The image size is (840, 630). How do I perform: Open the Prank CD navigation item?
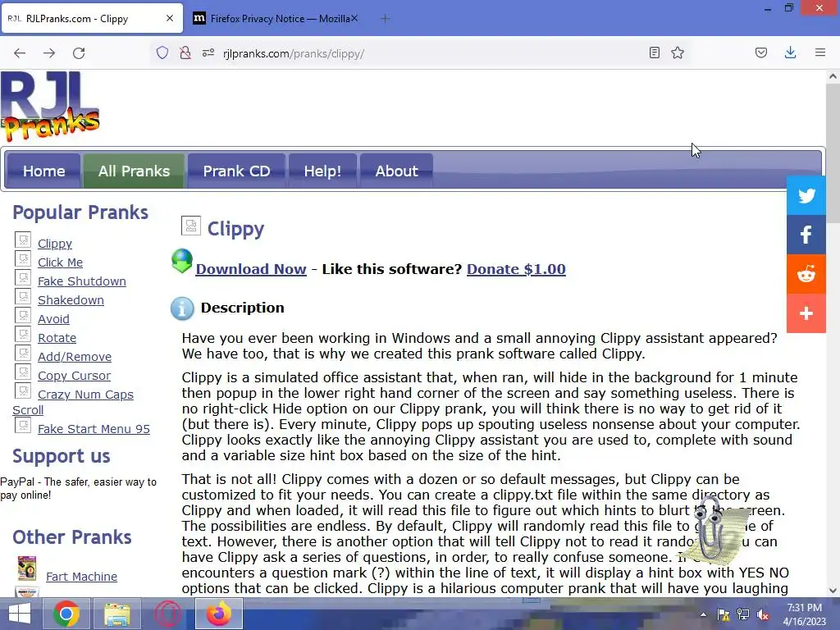236,171
